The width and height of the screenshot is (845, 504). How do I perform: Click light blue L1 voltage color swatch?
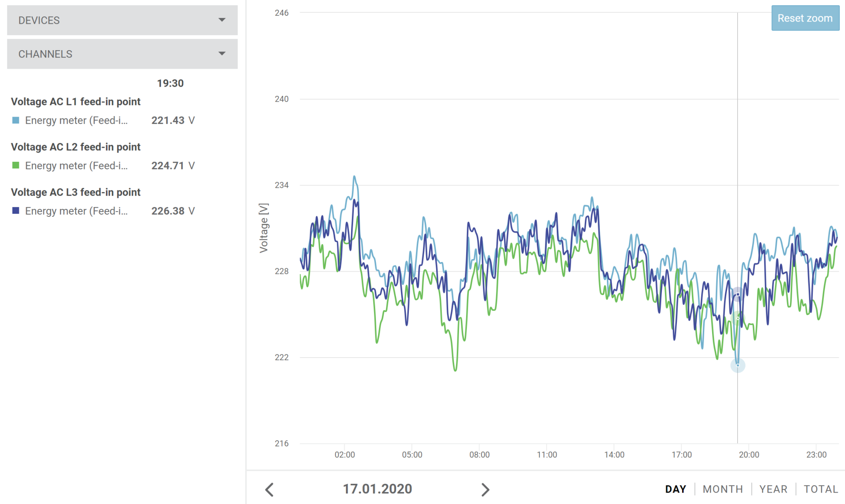[x=16, y=121]
